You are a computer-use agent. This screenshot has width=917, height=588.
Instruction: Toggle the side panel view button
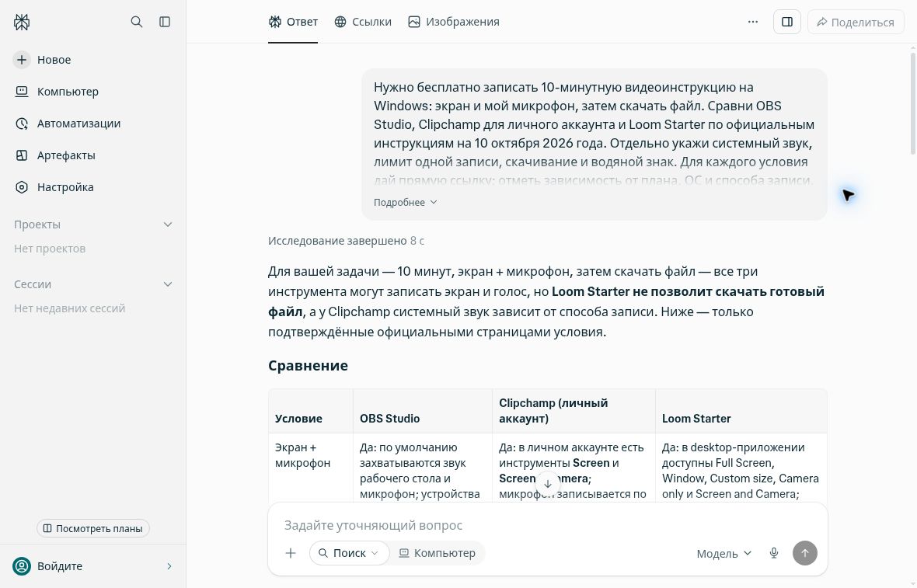pyautogui.click(x=787, y=22)
